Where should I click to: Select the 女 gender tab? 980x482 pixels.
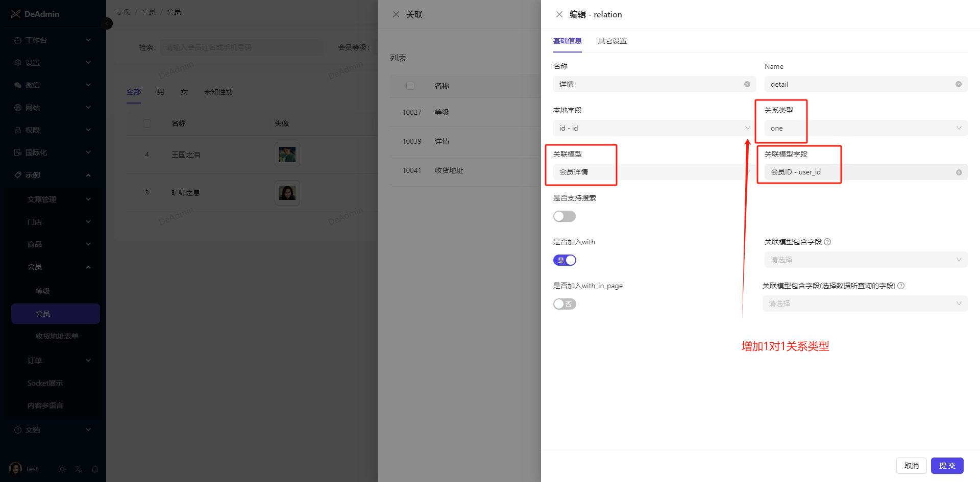(184, 92)
